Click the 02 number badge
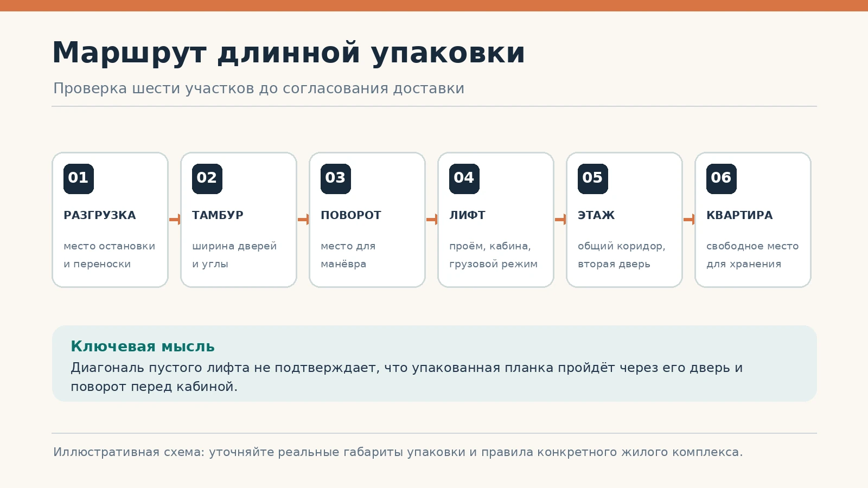The height and width of the screenshot is (488, 868). tap(207, 178)
